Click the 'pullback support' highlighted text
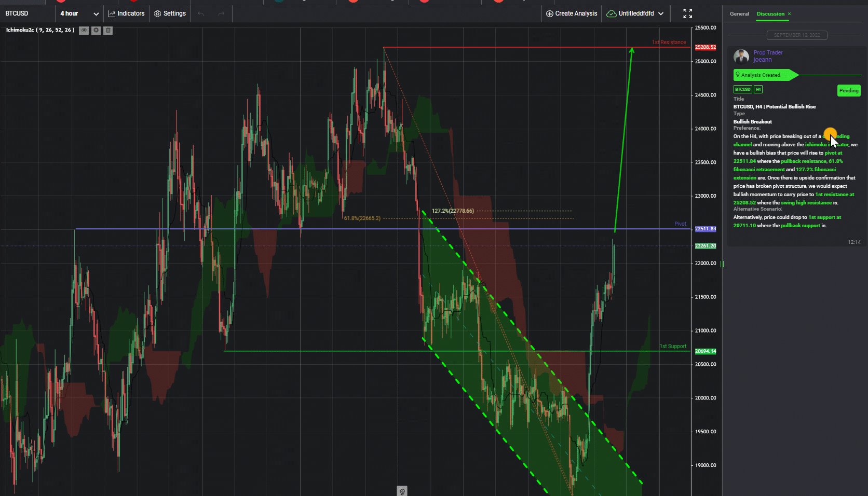The image size is (868, 496). coord(801,226)
